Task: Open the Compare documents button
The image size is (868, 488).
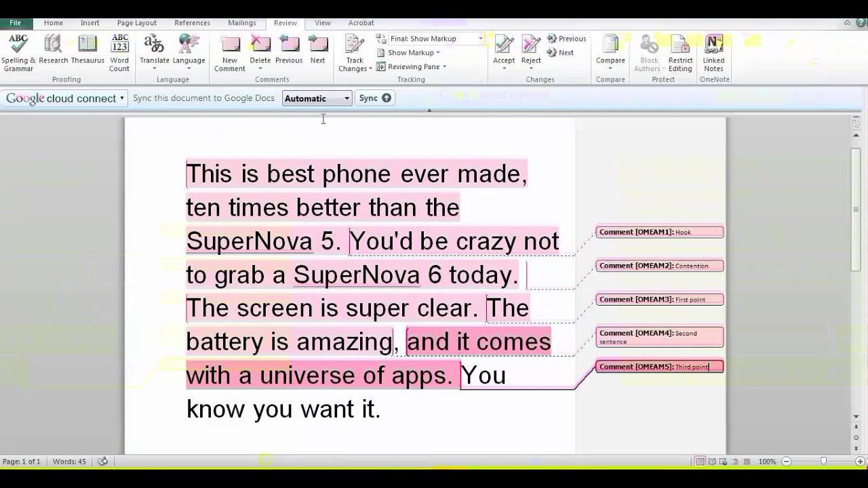Action: tap(610, 54)
